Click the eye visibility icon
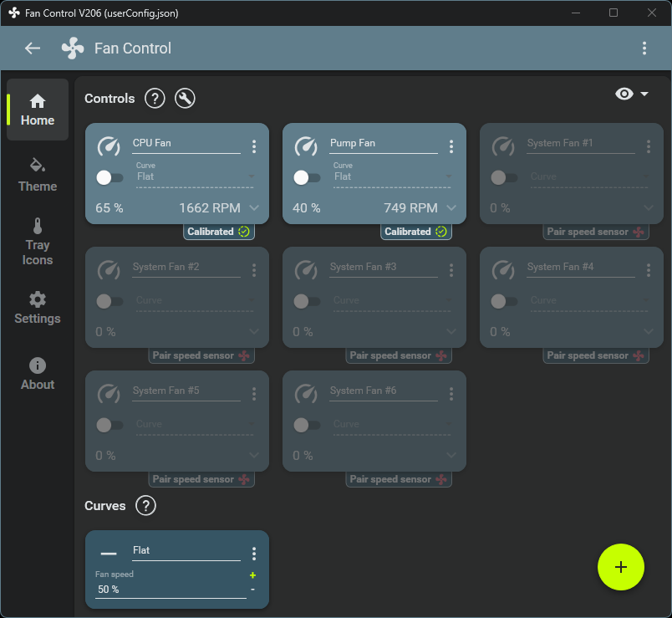 click(x=624, y=94)
